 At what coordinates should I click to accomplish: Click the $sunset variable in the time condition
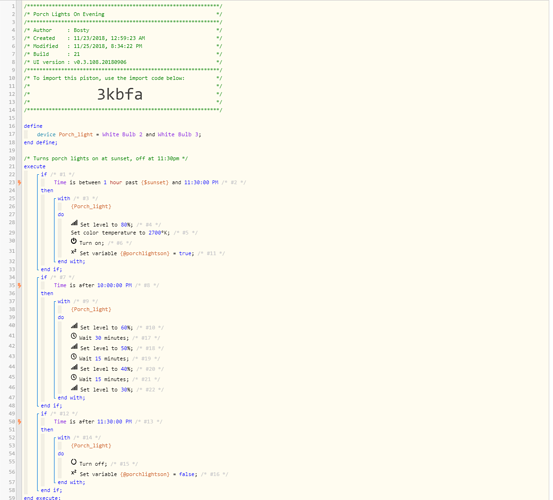[155, 182]
